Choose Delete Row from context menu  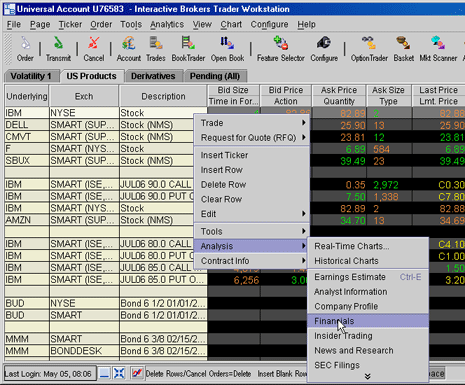(x=252, y=184)
